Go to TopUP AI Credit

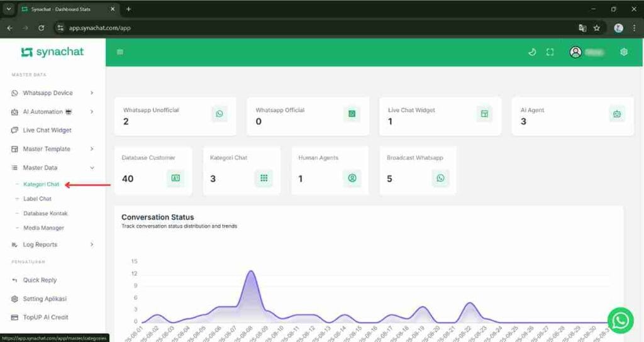pos(45,317)
